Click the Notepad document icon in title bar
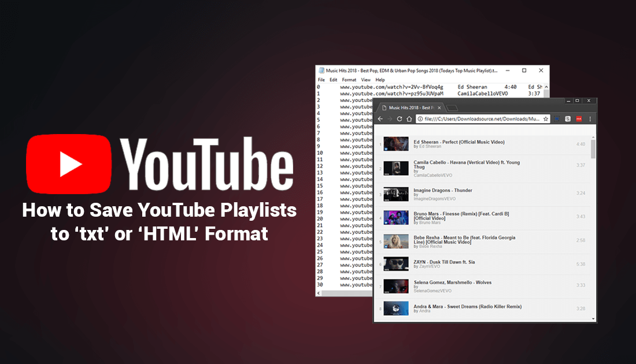The image size is (636, 364). (321, 70)
